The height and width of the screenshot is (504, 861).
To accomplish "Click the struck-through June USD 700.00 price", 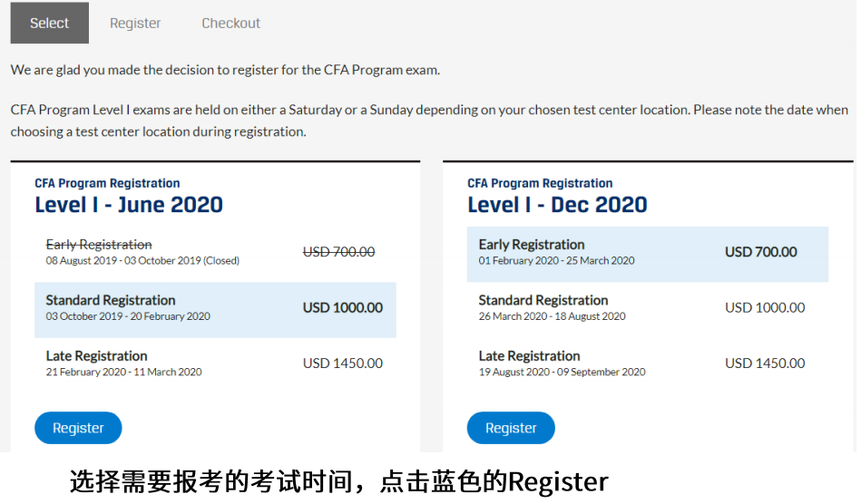I will [338, 252].
